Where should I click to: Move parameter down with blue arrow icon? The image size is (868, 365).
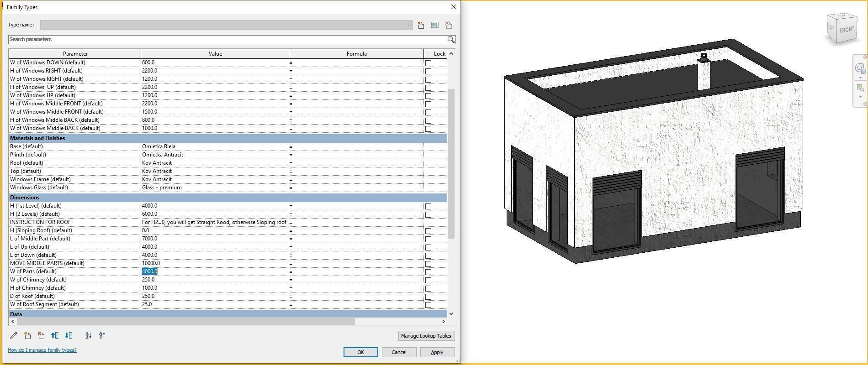pos(69,335)
